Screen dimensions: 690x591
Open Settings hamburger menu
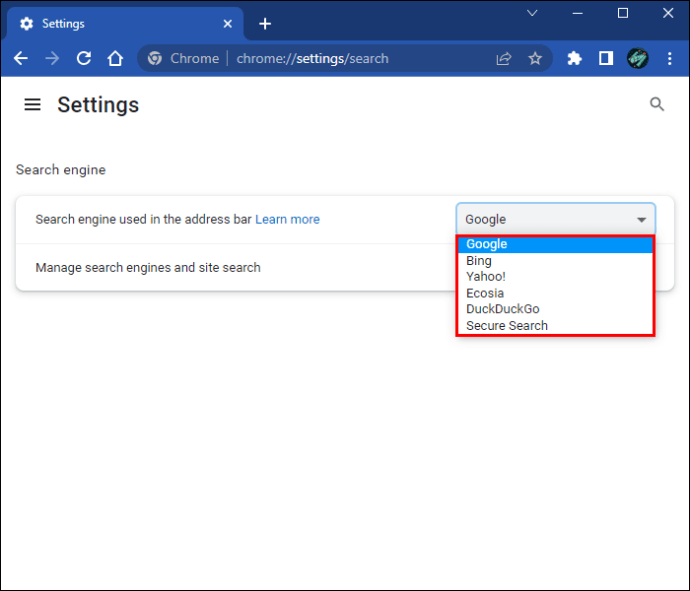coord(33,105)
